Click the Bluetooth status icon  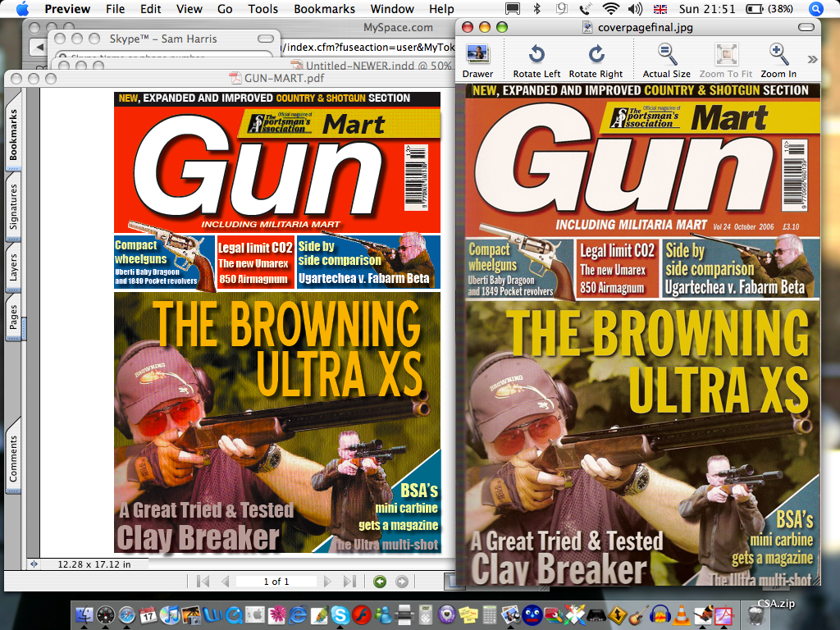[536, 8]
